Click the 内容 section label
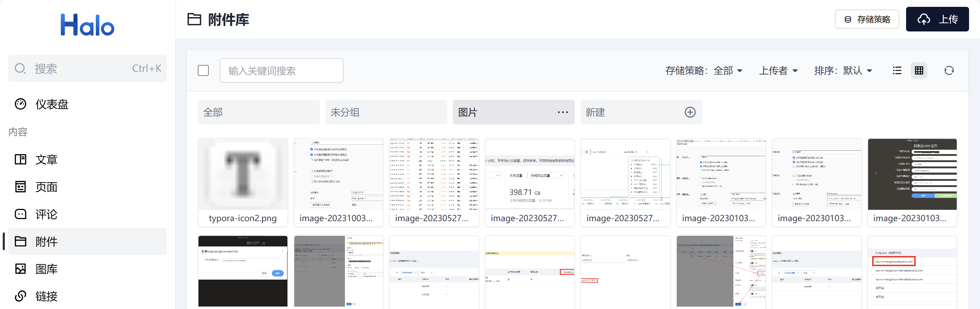Image resolution: width=980 pixels, height=309 pixels. pyautogui.click(x=18, y=132)
